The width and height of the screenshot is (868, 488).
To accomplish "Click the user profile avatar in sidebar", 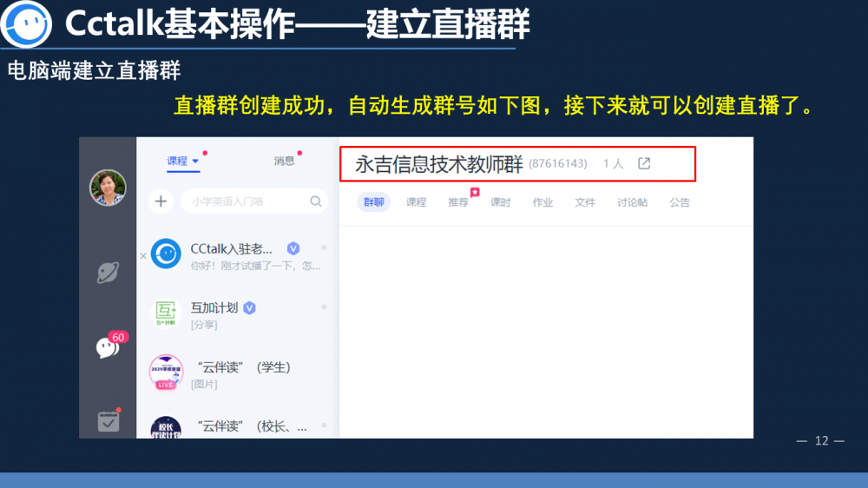I will pyautogui.click(x=108, y=188).
